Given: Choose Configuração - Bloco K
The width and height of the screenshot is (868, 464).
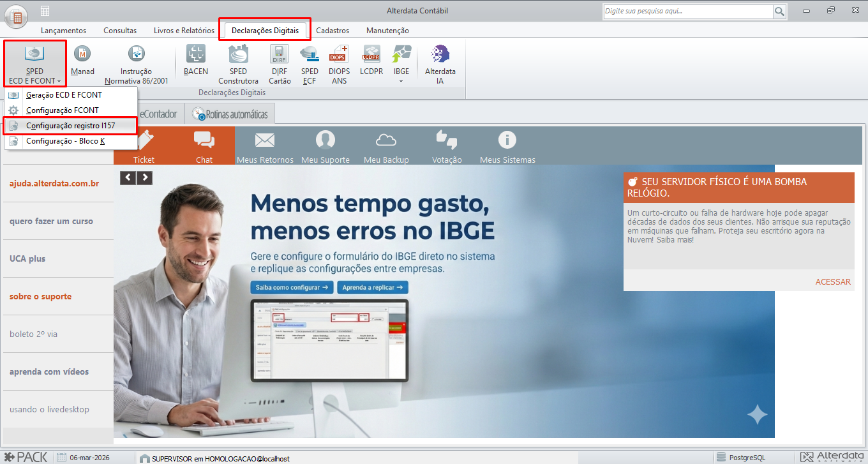Looking at the screenshot, I should 71,141.
